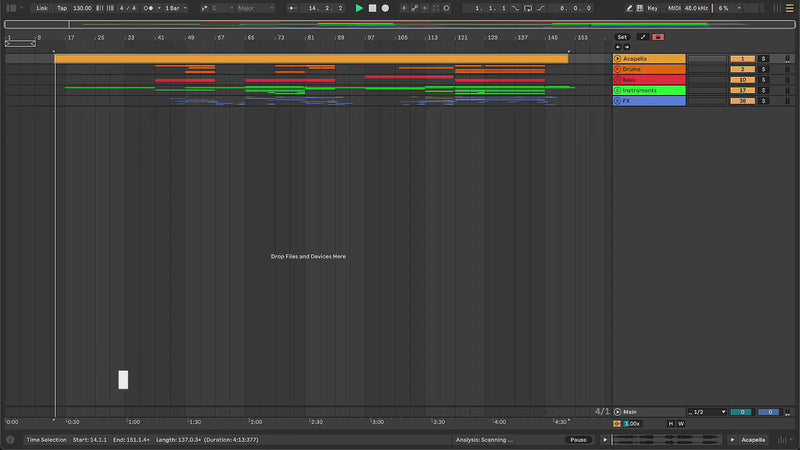Click the 130.00 tempo field
800x450 pixels.
(82, 8)
